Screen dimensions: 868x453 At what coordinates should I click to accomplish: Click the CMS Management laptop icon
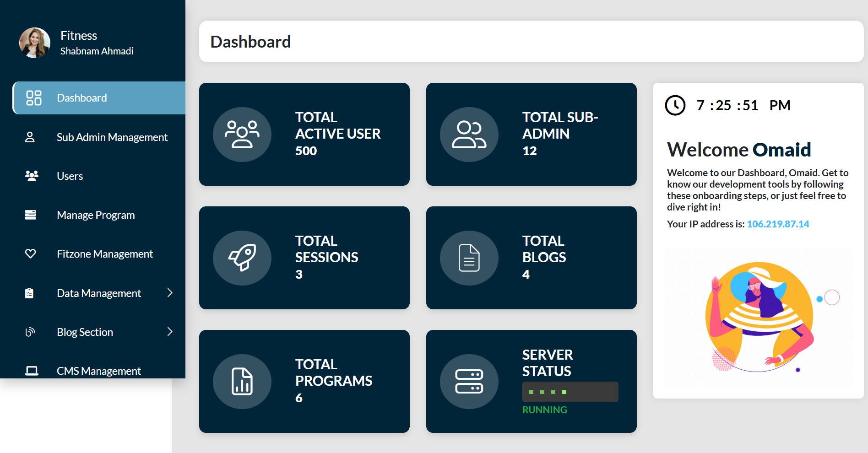(31, 371)
